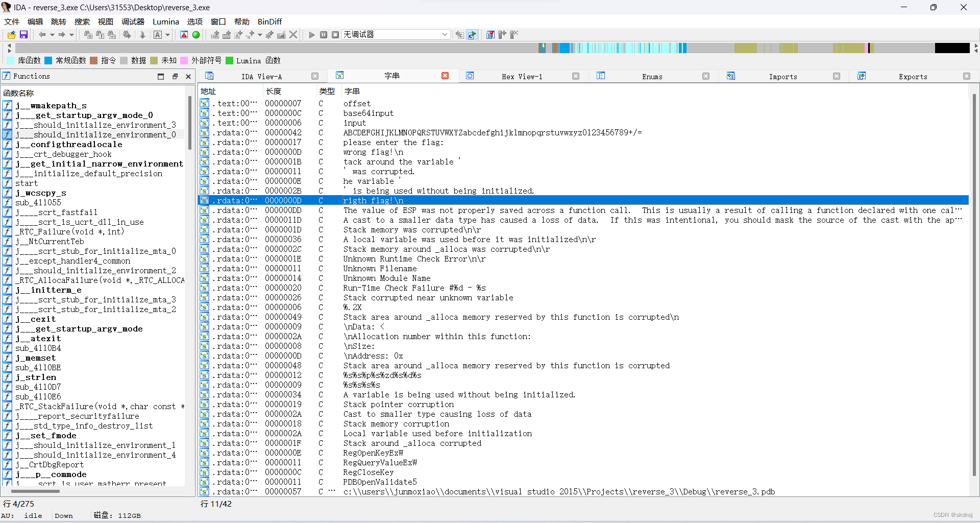Switch to the Hex View-1 tab
This screenshot has width=980, height=523.
coord(522,76)
